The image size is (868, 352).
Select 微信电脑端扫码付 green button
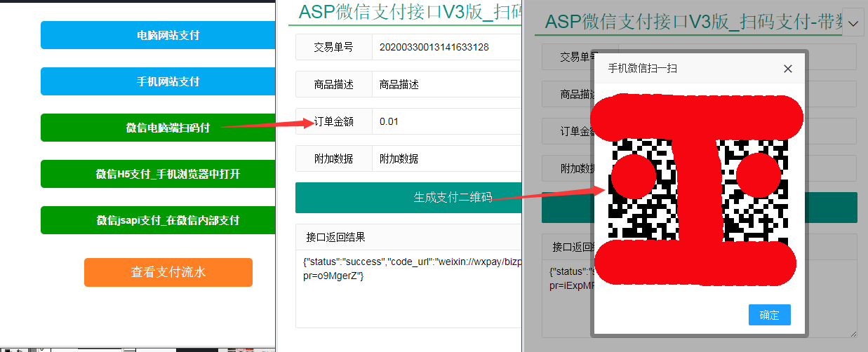[x=158, y=128]
